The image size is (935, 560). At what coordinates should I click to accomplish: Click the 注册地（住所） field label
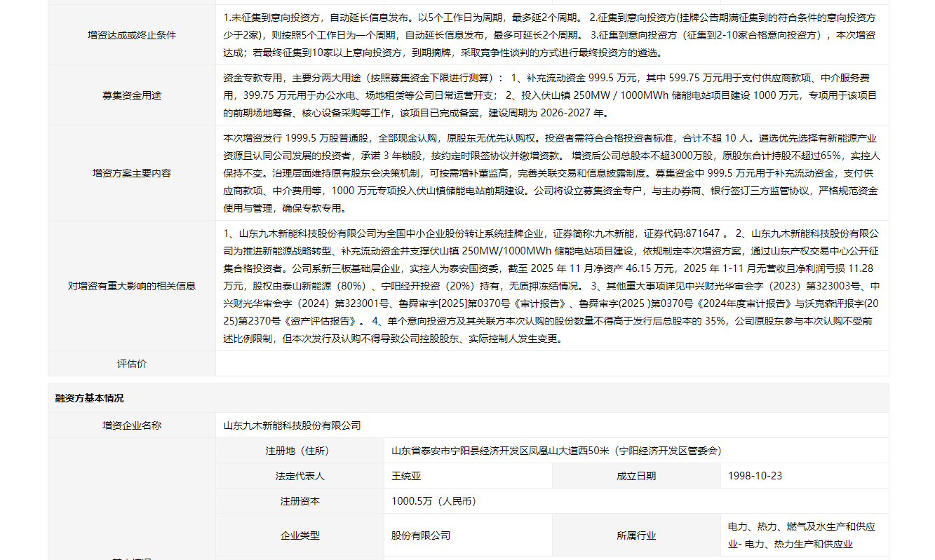pyautogui.click(x=300, y=451)
